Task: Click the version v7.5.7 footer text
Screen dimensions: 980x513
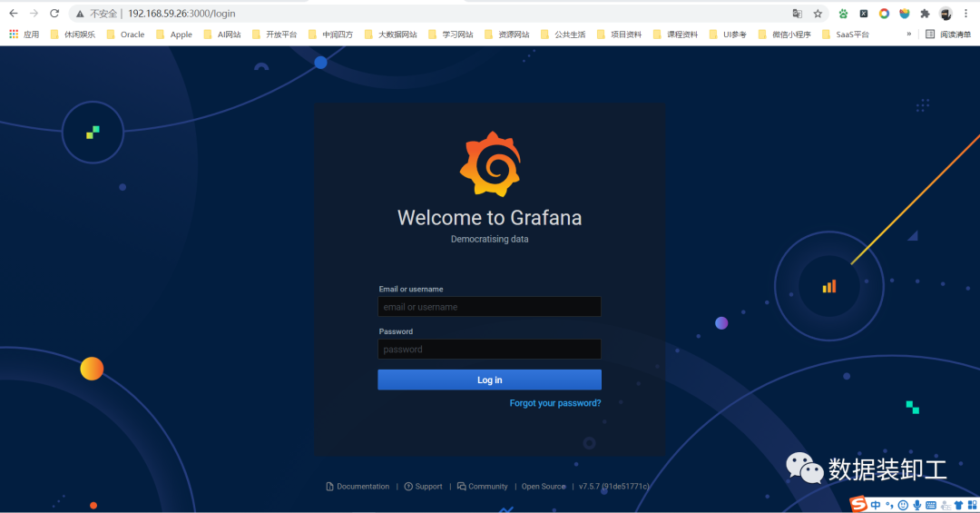Action: tap(613, 486)
